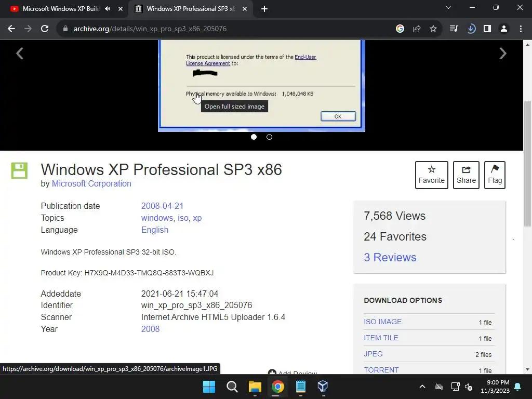Select the first carousel dot
Viewport: 532px width, 399px height.
[x=254, y=137]
